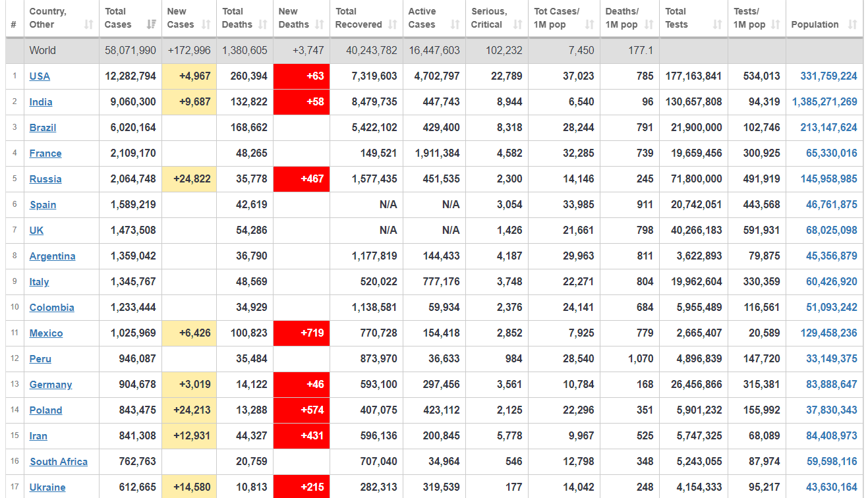This screenshot has width=868, height=498.
Task: Open the Argentina country link
Action: tap(53, 256)
